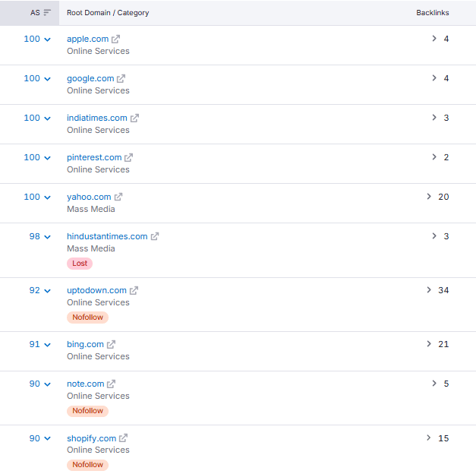
Task: Open the indiatimes.com domain link
Action: point(97,118)
